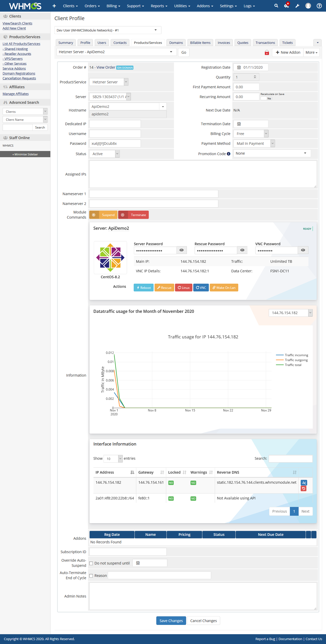
Task: Check the Auto-Terminate Reason checkbox
Action: (x=91, y=576)
